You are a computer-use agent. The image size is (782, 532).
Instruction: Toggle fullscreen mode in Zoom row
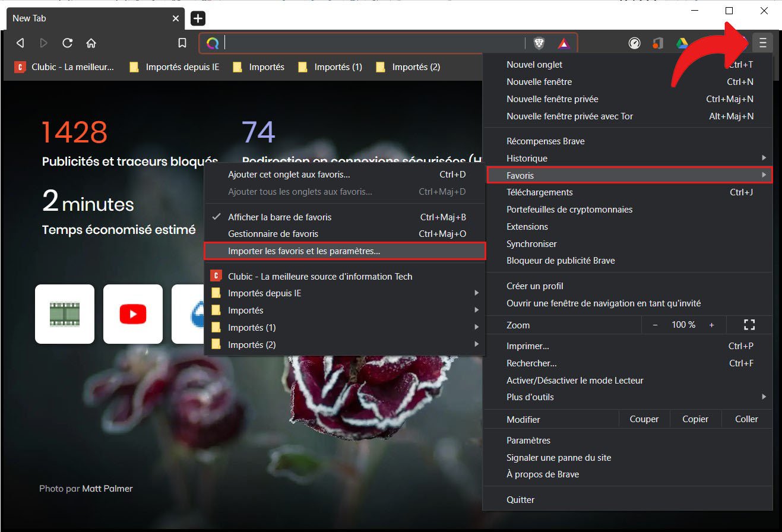click(x=749, y=325)
